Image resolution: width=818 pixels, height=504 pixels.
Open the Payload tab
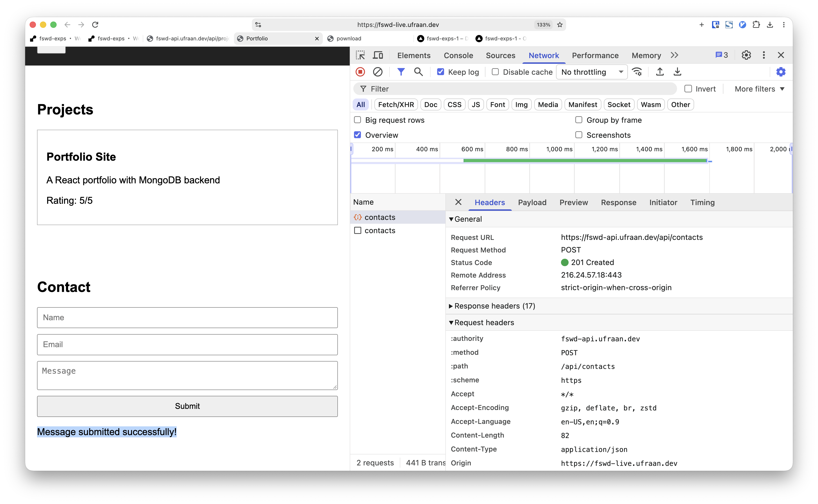click(532, 202)
